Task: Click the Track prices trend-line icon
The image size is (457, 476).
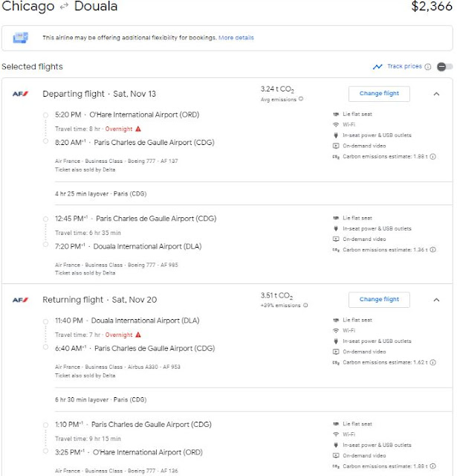Action: (x=377, y=66)
